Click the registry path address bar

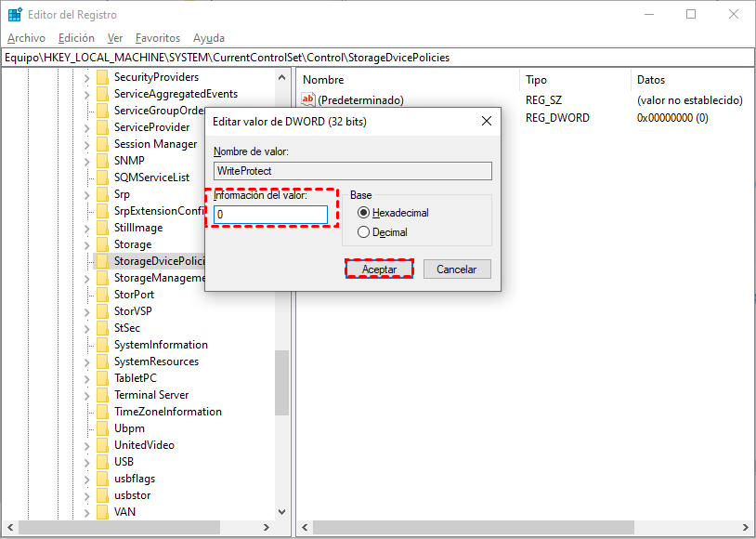click(x=378, y=58)
